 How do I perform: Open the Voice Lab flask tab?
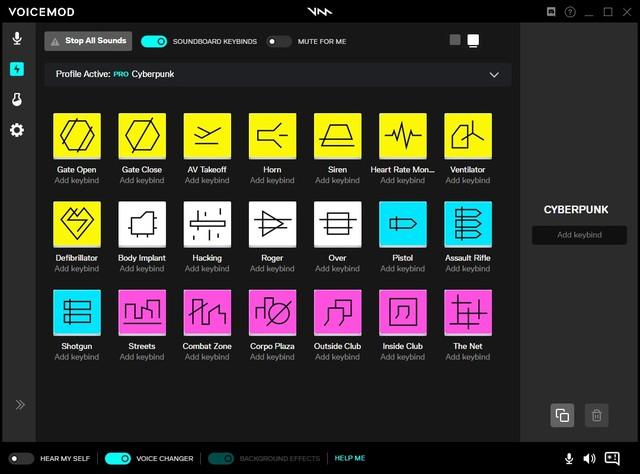(17, 100)
